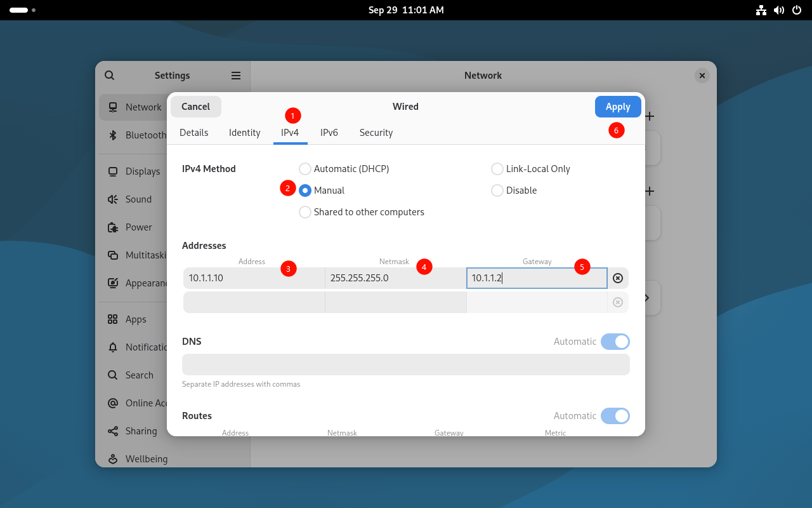This screenshot has width=812, height=508.
Task: Remove the 10.1.1.10 address row
Action: [x=618, y=278]
